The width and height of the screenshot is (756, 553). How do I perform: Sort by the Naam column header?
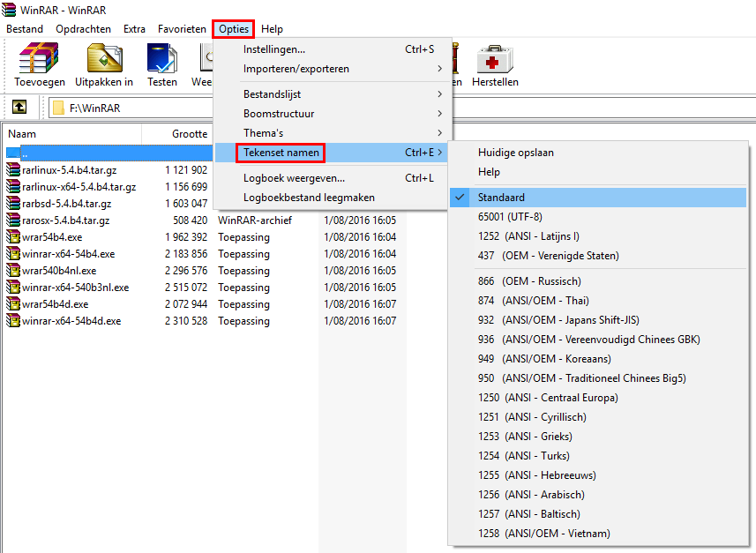point(72,134)
